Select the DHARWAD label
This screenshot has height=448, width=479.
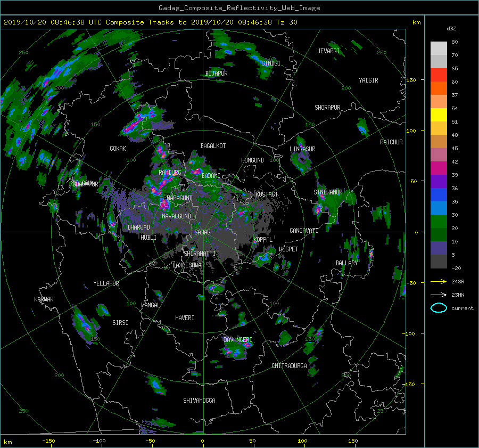point(138,227)
